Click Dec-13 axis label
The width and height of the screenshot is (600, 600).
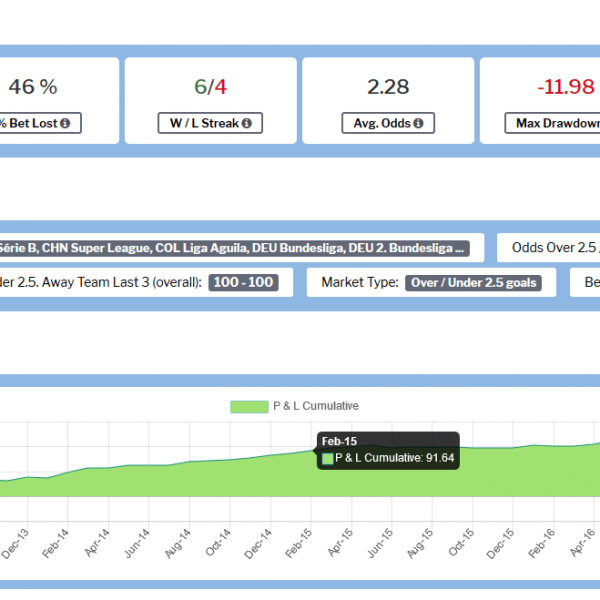pos(15,544)
